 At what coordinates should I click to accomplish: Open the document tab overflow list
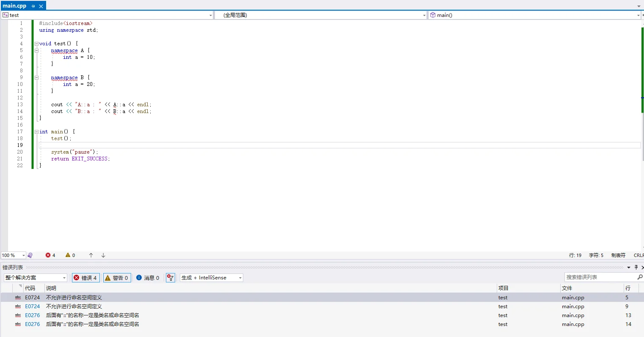tap(639, 6)
